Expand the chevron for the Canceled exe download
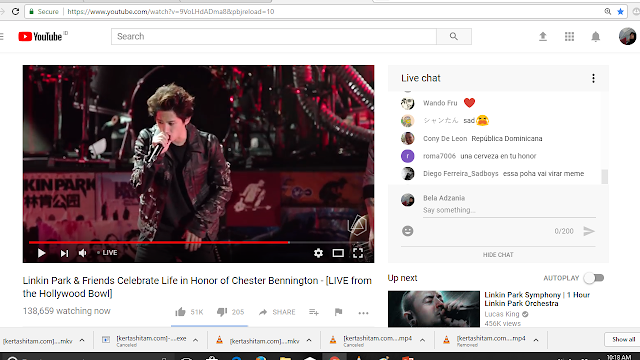This screenshot has width=640, height=360. point(196,340)
